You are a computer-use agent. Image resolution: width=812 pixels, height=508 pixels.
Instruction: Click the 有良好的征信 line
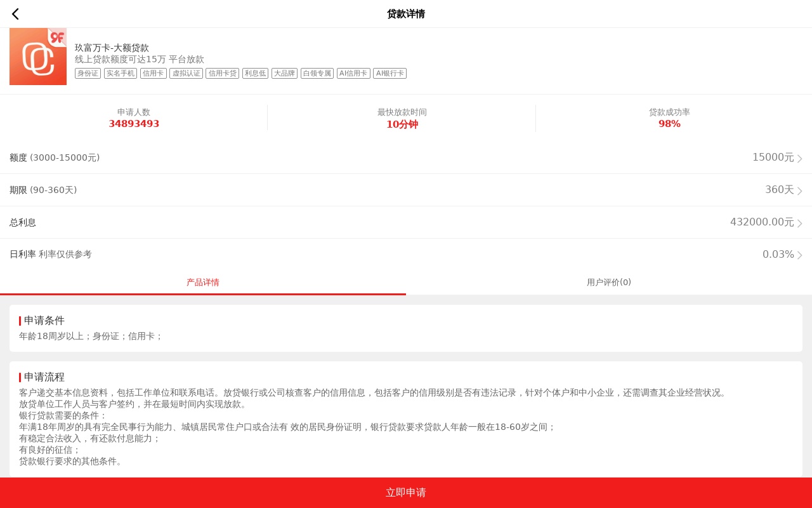tap(50, 450)
